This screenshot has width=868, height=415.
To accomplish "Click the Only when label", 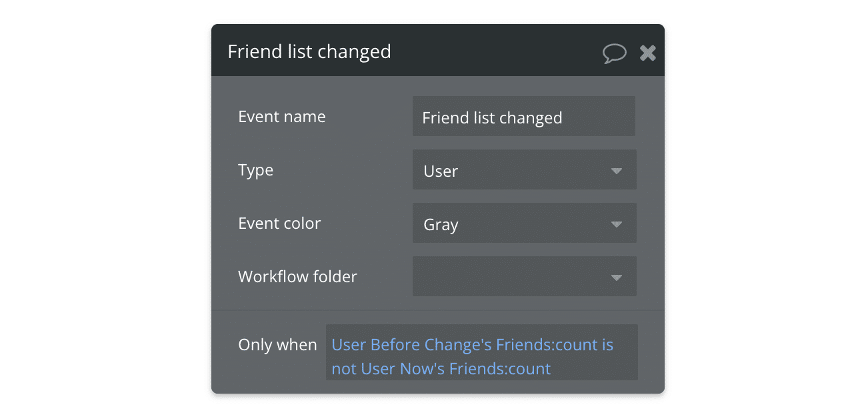I will coord(277,345).
